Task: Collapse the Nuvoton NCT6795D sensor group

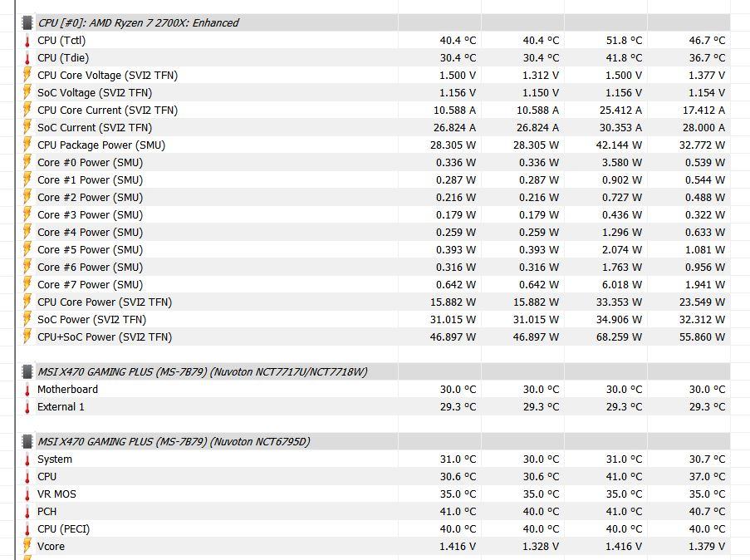Action: 174,441
